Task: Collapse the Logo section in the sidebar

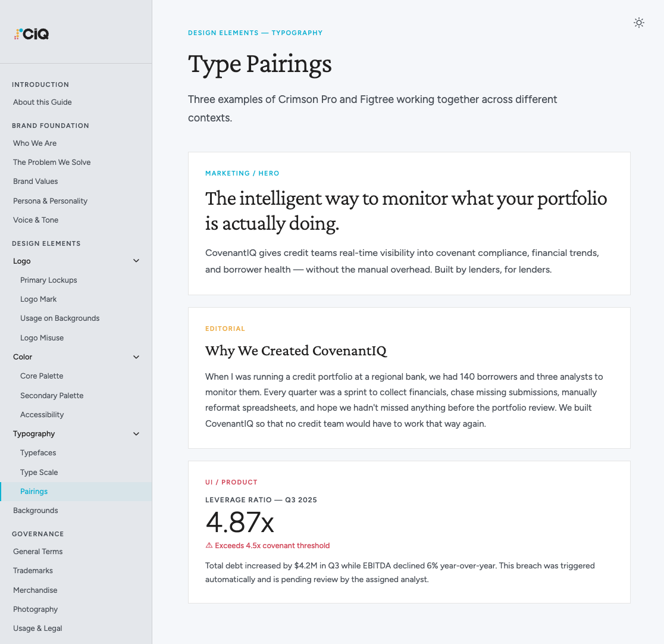Action: [x=136, y=261]
